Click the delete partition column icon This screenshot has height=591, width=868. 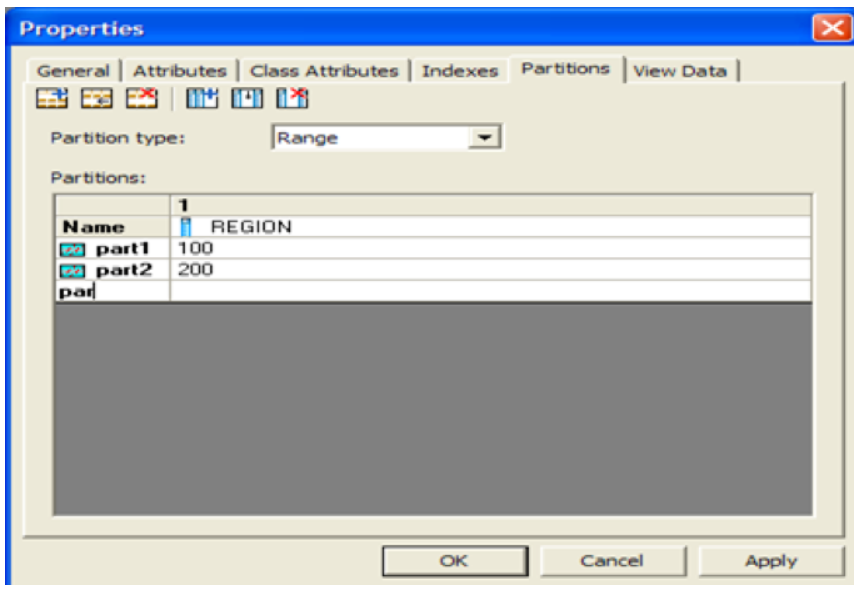point(292,98)
